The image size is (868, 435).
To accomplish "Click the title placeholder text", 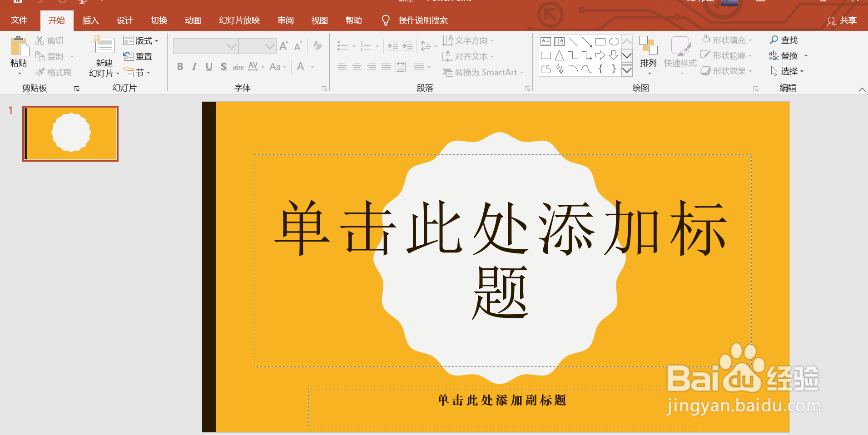I will pos(501,260).
